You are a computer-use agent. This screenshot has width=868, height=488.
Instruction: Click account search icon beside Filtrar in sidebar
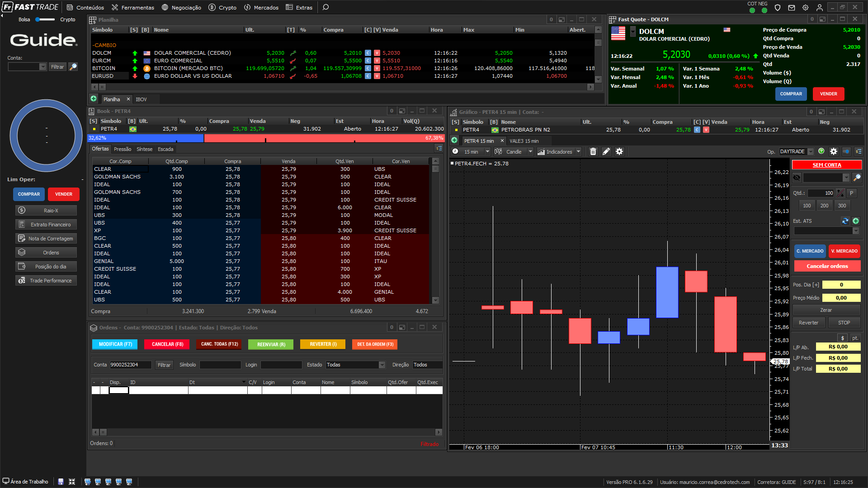[x=73, y=66]
